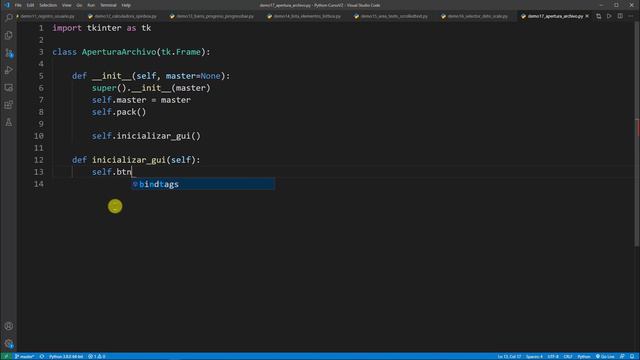Open the File menu

tap(18, 5)
